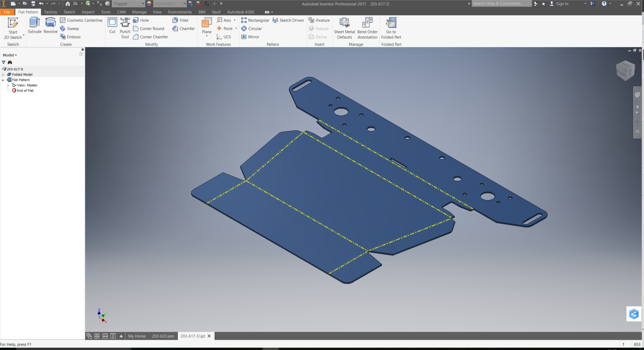Click the Sign In button
Viewport: 644px width, 350px height.
tap(562, 4)
